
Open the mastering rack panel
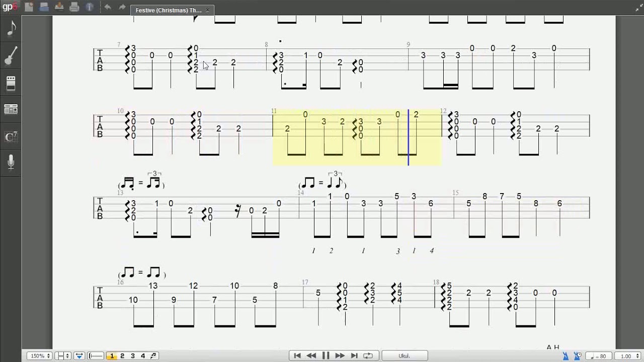(11, 109)
